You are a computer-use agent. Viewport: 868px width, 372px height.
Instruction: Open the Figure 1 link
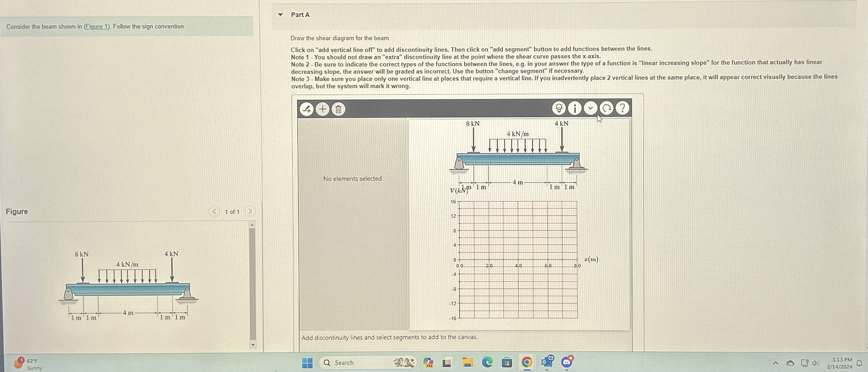(x=96, y=27)
